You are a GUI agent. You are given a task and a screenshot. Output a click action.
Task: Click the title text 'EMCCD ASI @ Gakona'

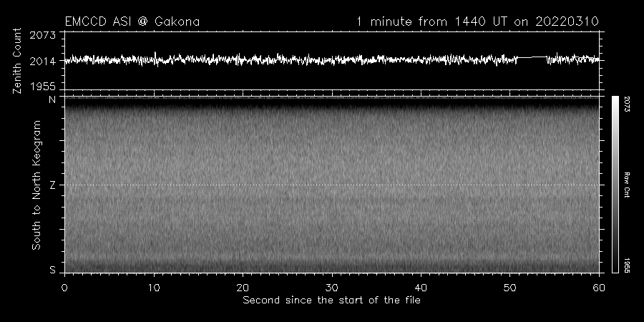pos(132,21)
